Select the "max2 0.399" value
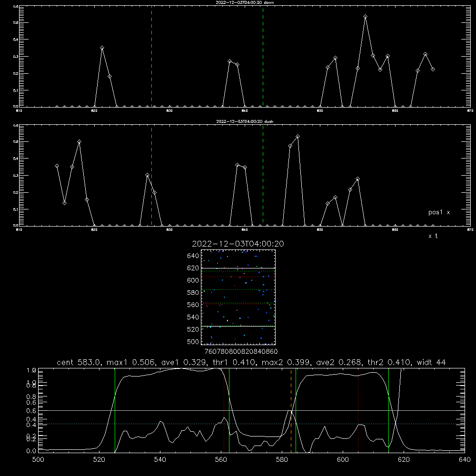Image resolution: width=476 pixels, height=476 pixels. click(286, 362)
